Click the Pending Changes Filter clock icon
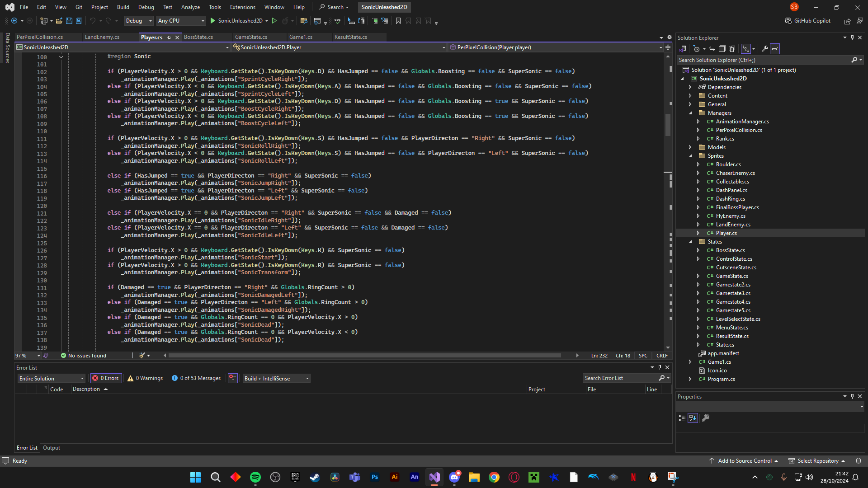 (697, 49)
